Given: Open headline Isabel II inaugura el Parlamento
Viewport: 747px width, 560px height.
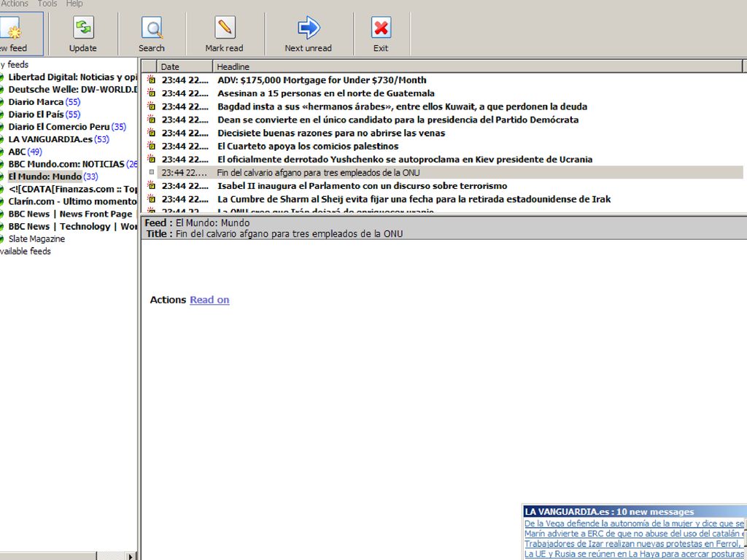Looking at the screenshot, I should (x=363, y=186).
